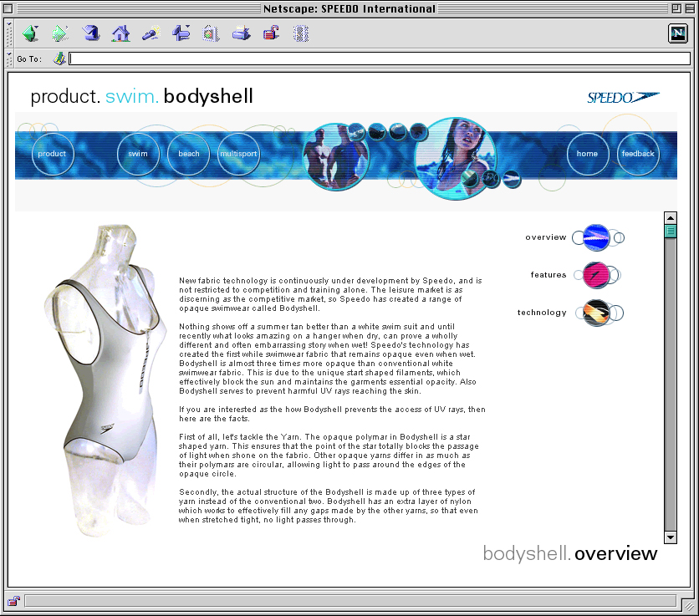Click the Back navigation arrow
Image resolution: width=699 pixels, height=616 pixels.
pos(31,33)
